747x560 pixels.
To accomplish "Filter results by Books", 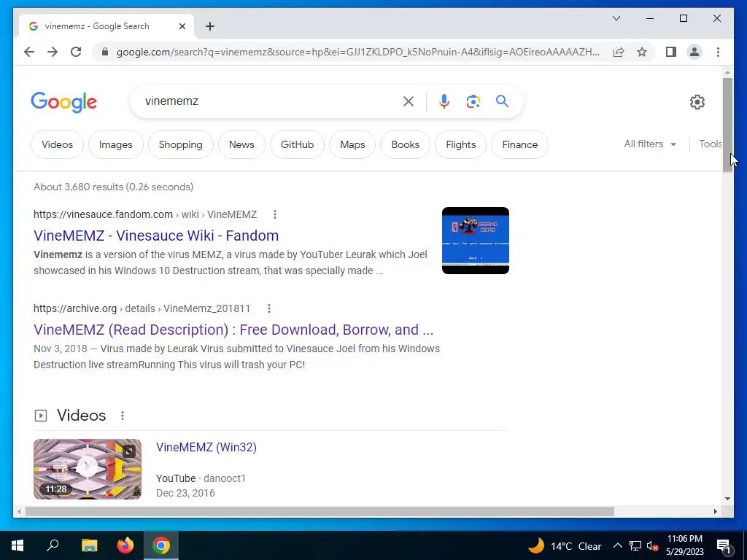I will (406, 144).
